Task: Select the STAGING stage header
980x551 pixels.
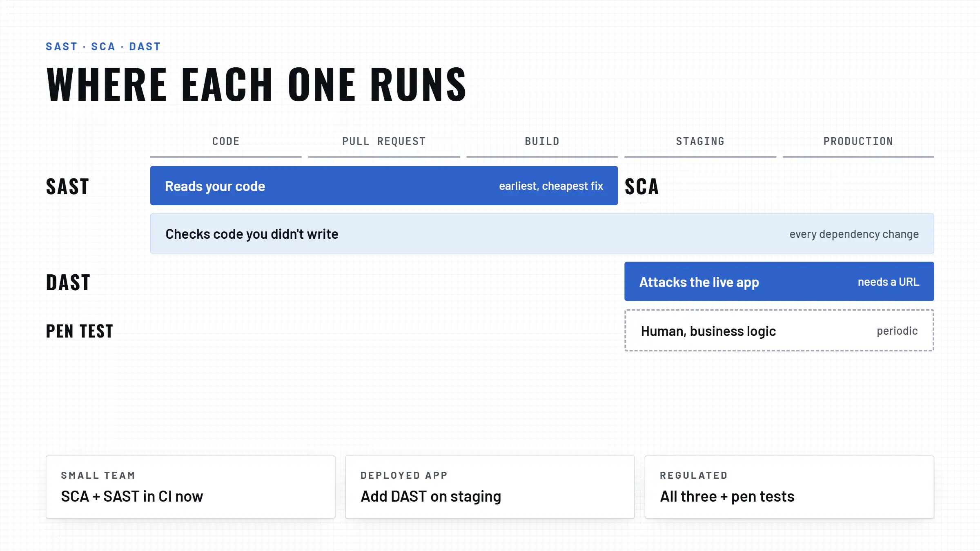Action: [700, 141]
